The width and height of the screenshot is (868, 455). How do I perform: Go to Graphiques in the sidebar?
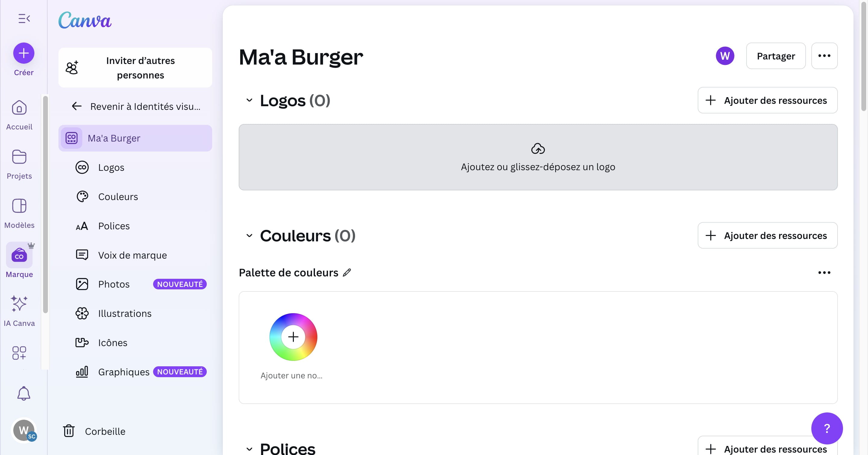(x=124, y=372)
